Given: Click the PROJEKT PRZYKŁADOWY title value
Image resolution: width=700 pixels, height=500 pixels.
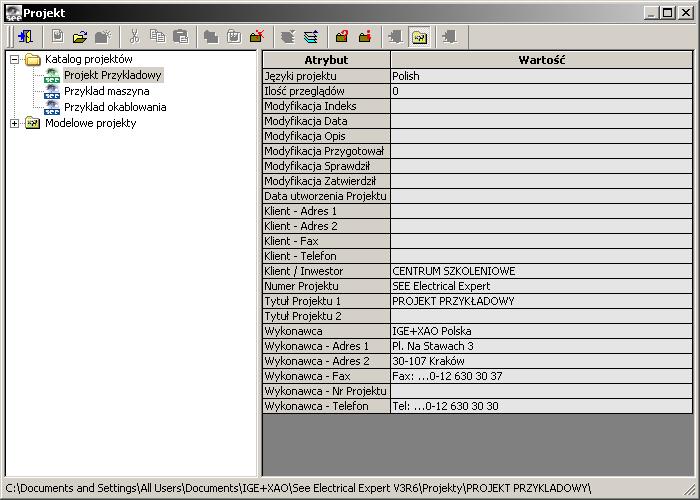Looking at the screenshot, I should coord(542,301).
